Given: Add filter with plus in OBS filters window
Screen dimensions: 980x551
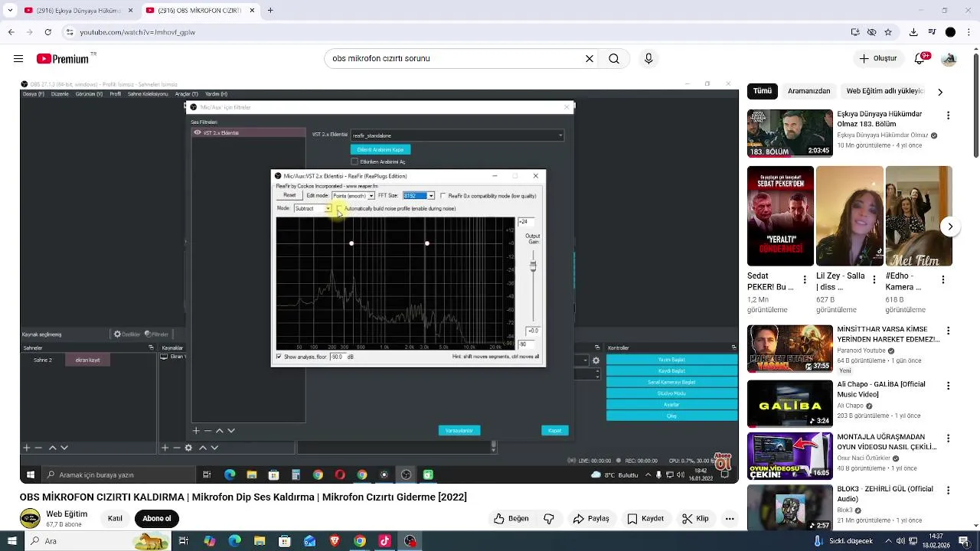Looking at the screenshot, I should [196, 431].
